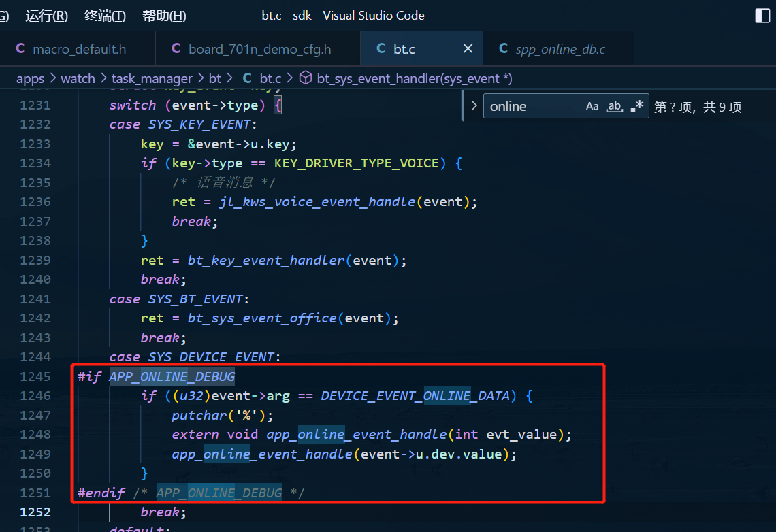The width and height of the screenshot is (776, 532).
Task: Click the jl_kws_voice_event_handle function call
Action: click(x=317, y=202)
